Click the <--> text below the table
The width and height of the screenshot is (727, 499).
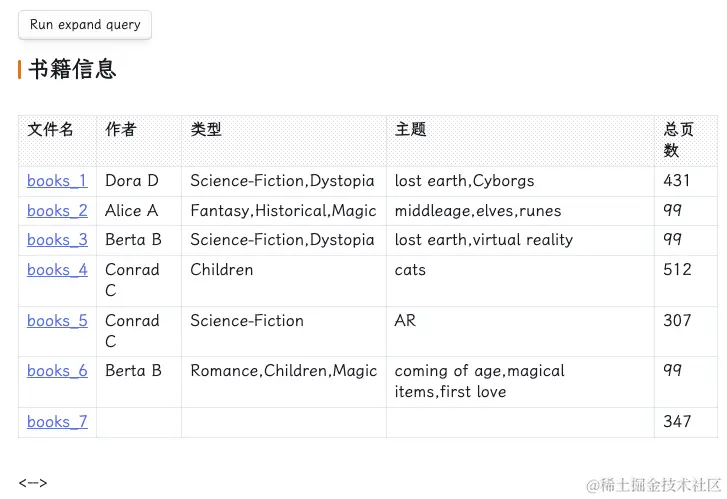[33, 483]
